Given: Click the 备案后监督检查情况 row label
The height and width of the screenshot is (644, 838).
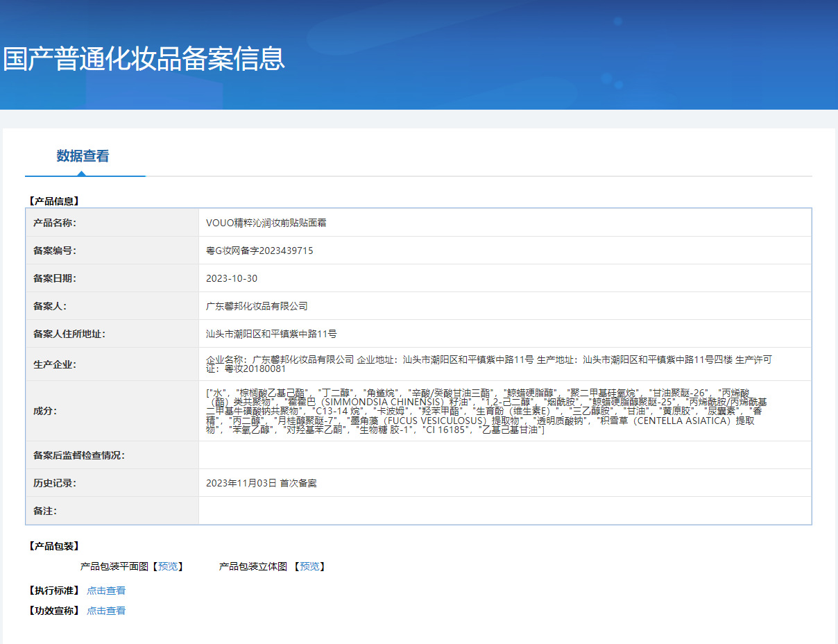Looking at the screenshot, I should (79, 455).
